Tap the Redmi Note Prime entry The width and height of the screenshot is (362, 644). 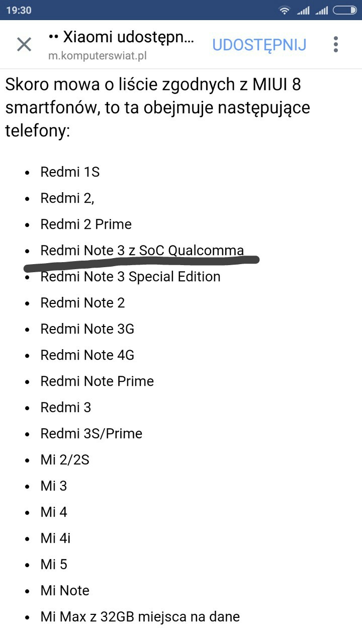click(x=97, y=381)
